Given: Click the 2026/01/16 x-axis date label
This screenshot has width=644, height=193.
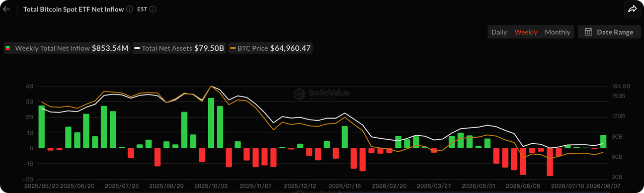Looking at the screenshot, I should pos(344,186).
